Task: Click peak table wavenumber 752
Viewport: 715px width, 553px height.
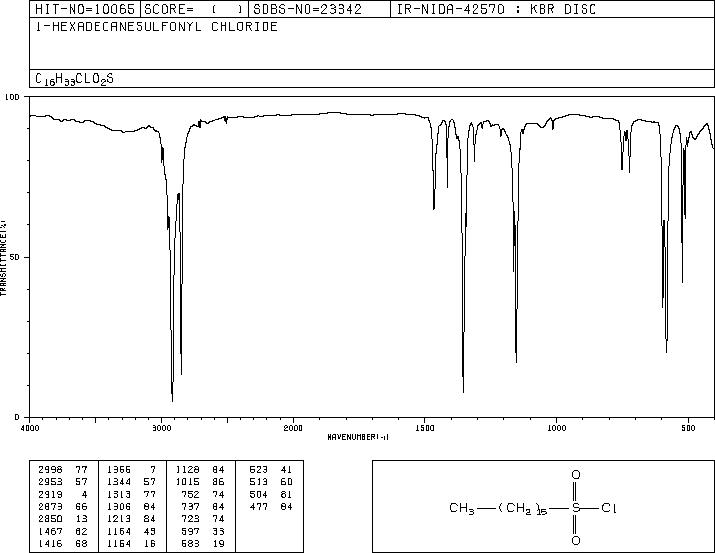Action: pos(191,494)
